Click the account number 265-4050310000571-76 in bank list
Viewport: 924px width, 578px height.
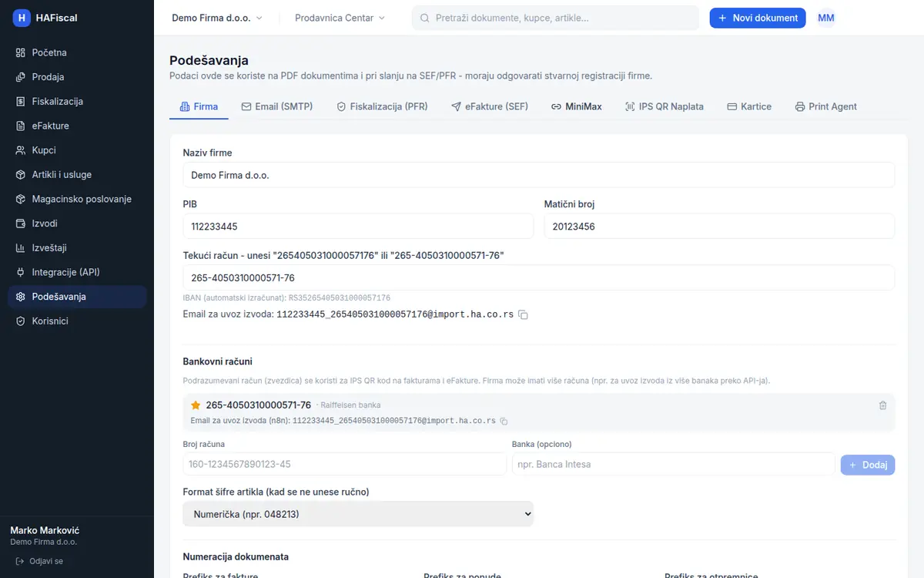point(259,405)
